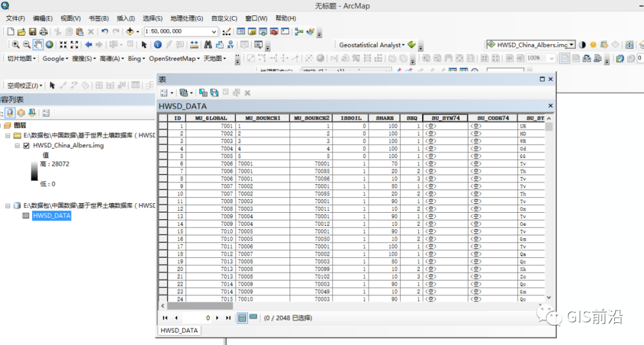The image size is (644, 345).
Task: Open the 切片地图 dropdown menu
Action: (21, 58)
